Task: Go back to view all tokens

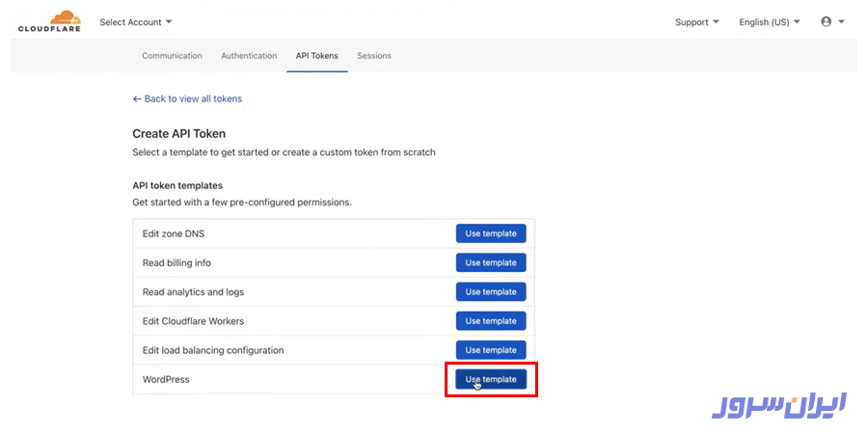Action: point(187,99)
